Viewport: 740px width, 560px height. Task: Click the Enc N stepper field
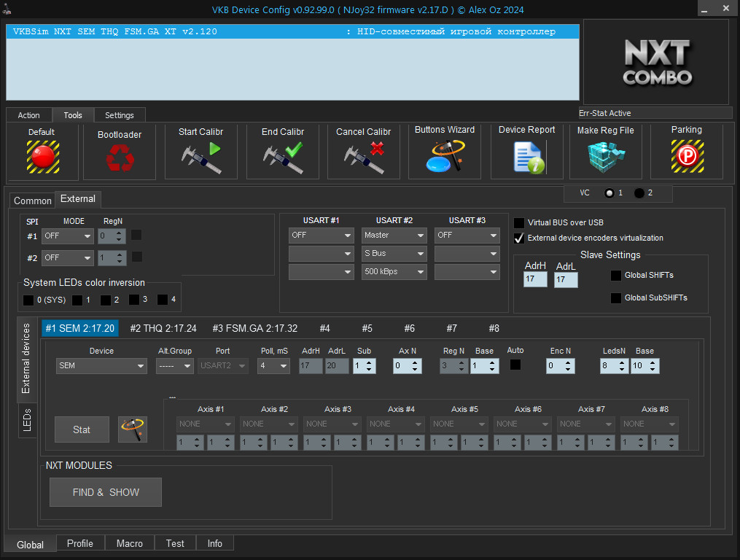pos(560,366)
